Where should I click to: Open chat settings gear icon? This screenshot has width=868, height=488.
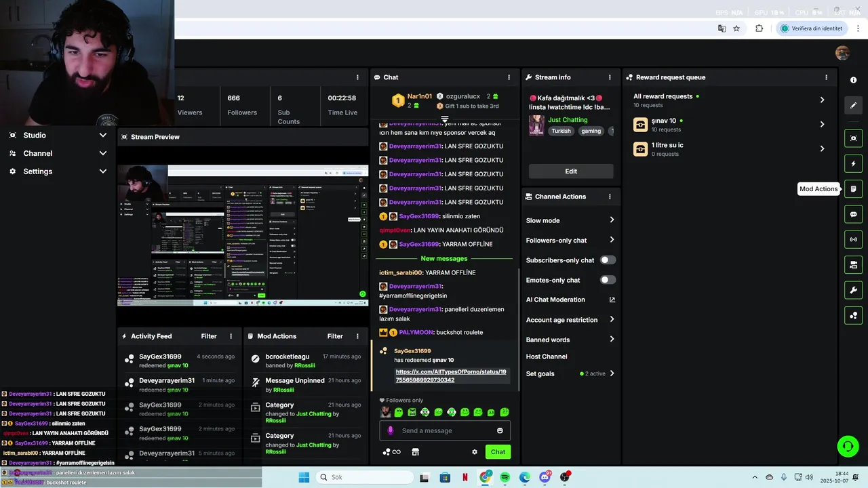point(475,452)
